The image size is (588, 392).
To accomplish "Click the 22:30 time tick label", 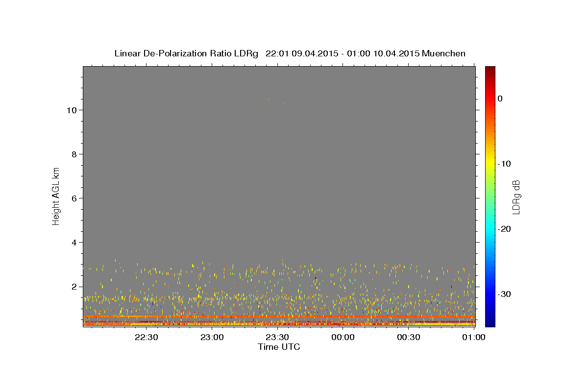I will click(146, 337).
